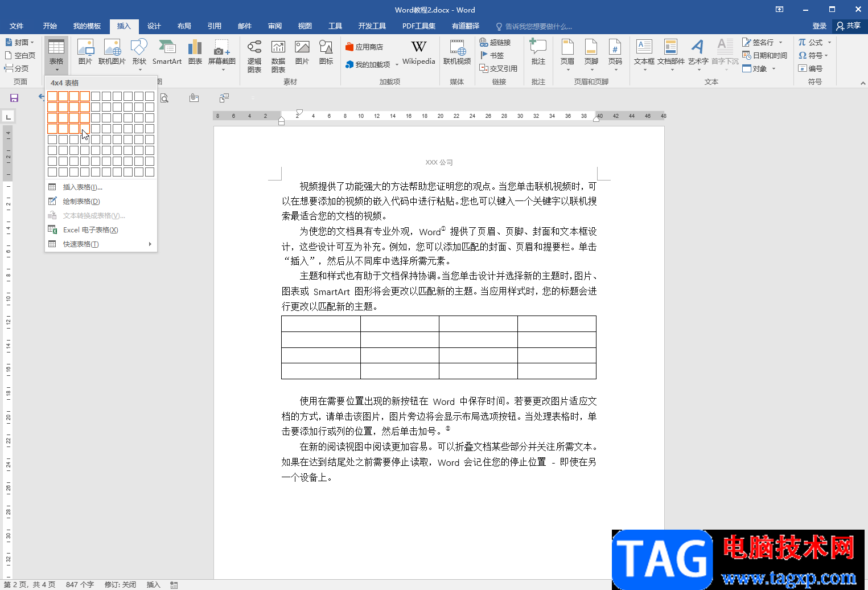868x590 pixels.
Task: Open the 开发工具 Developer tab
Action: click(372, 26)
